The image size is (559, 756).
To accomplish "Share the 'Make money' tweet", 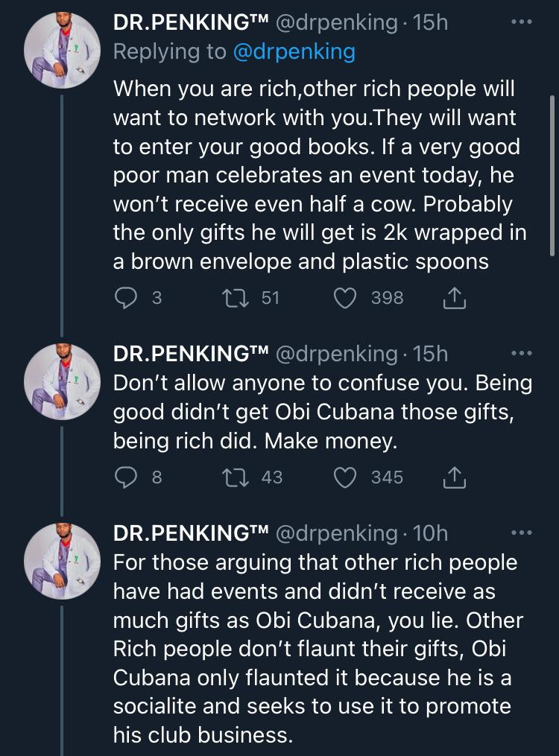I will (454, 477).
